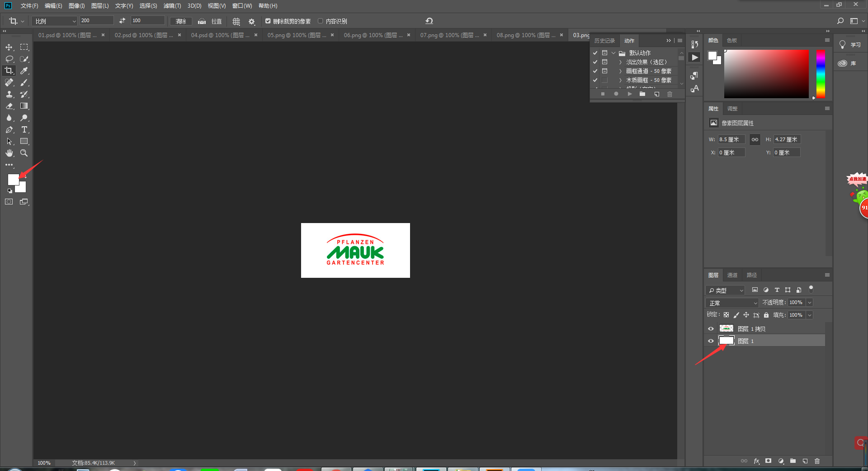This screenshot has height=471, width=868.
Task: Select the Eyedropper tool
Action: 24,71
